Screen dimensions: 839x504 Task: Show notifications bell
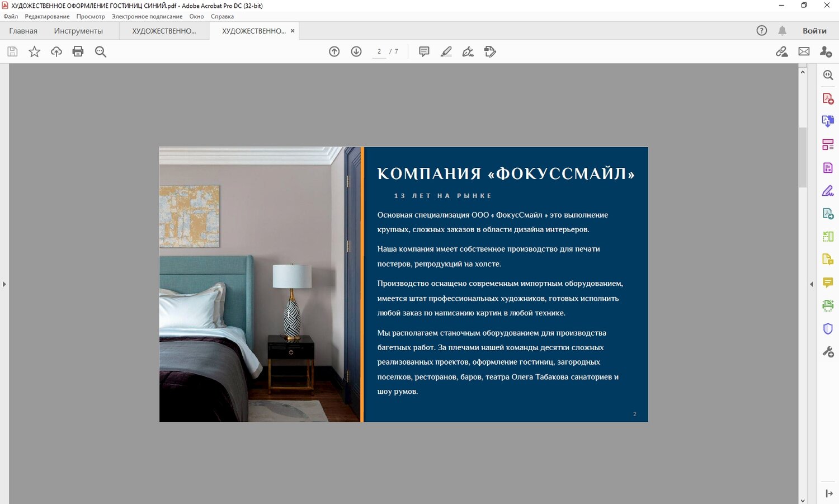(x=782, y=31)
